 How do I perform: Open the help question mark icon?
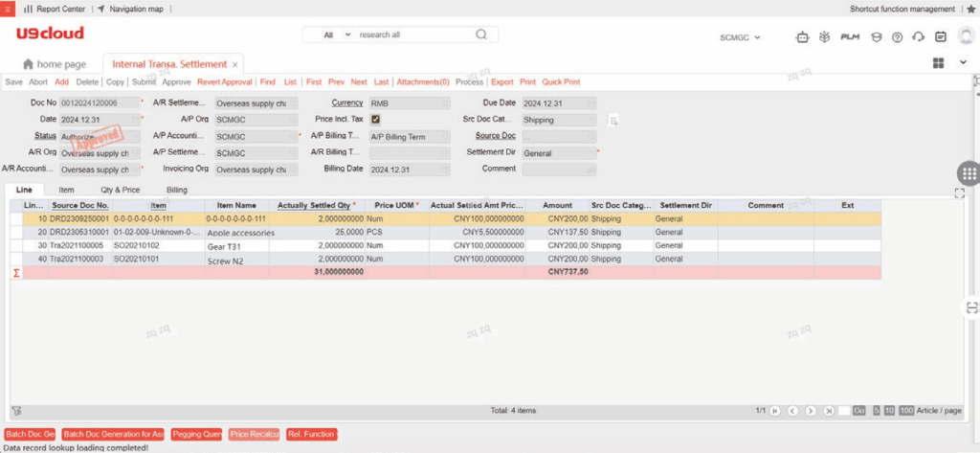click(897, 37)
